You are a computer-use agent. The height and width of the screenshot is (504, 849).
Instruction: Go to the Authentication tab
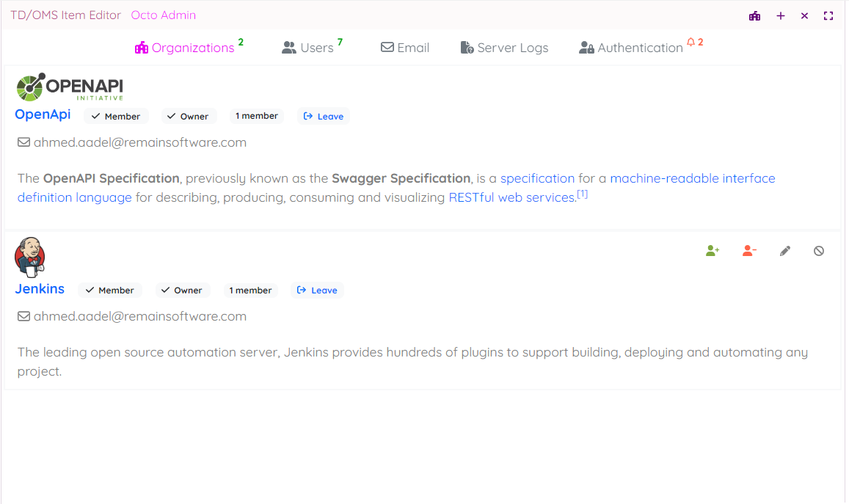click(631, 48)
